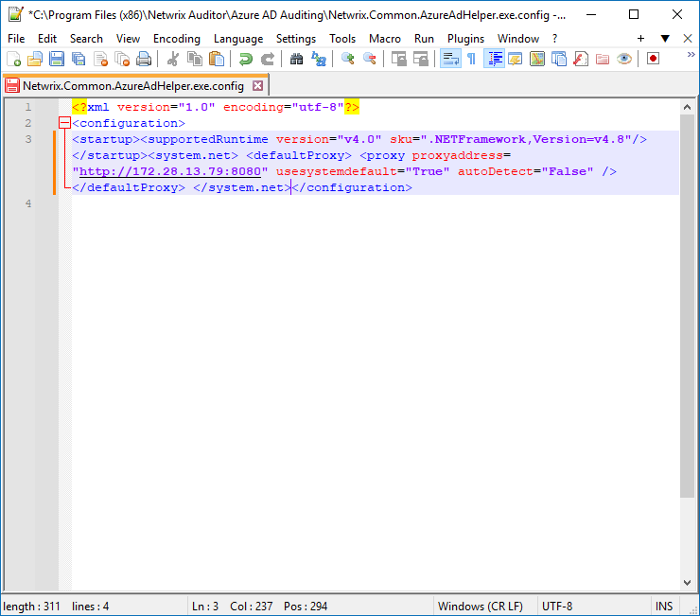Open a file using the Open folder icon

(35, 59)
